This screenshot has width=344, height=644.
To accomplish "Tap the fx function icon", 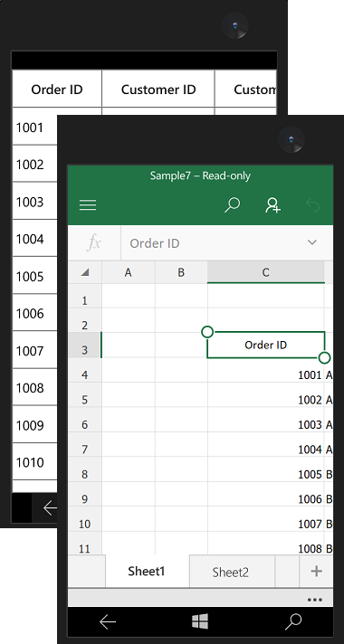I will [94, 243].
